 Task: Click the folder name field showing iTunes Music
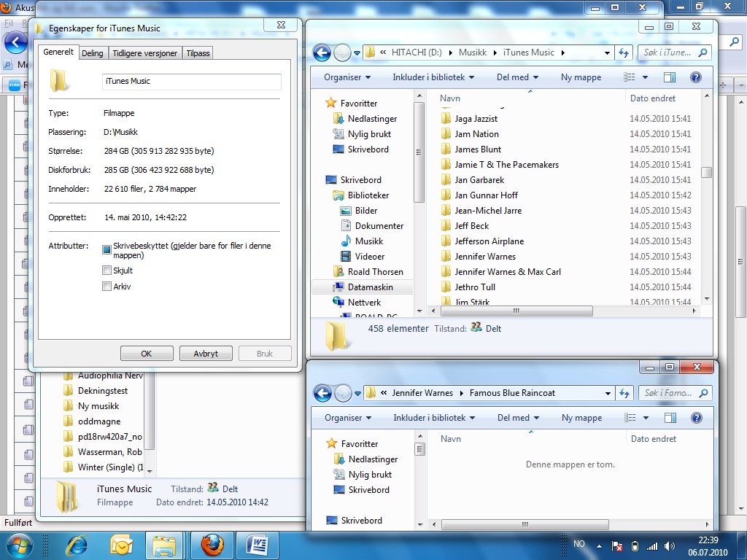191,81
